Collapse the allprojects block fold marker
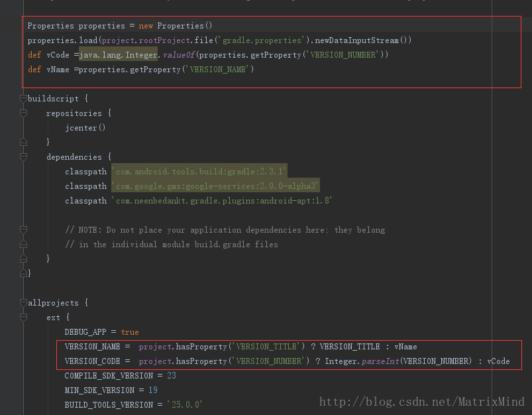532x415 pixels. 23,302
